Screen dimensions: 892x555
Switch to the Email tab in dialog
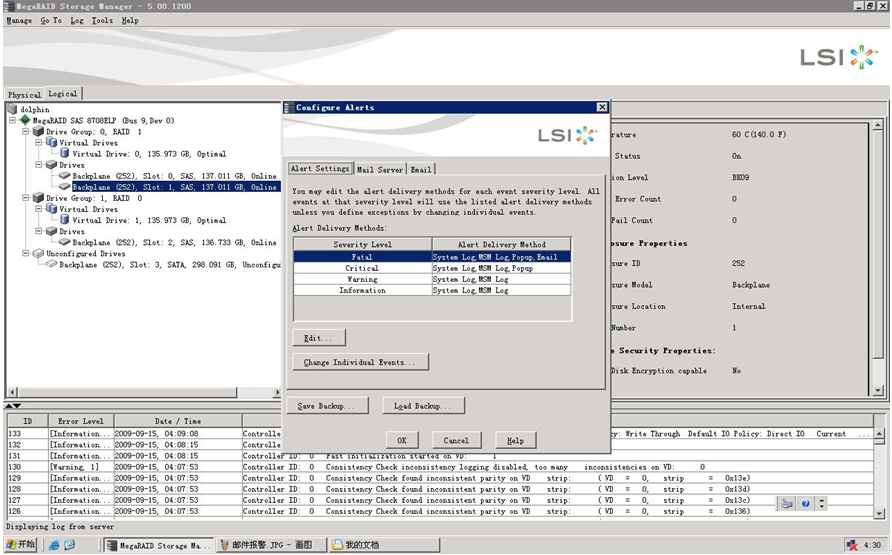point(421,169)
